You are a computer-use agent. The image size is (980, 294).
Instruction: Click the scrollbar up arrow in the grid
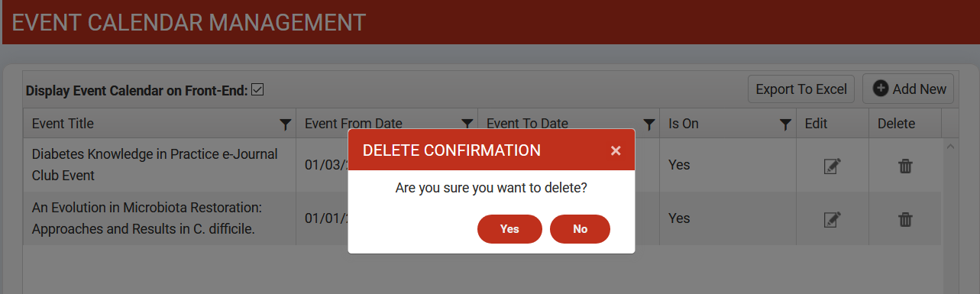[950, 146]
